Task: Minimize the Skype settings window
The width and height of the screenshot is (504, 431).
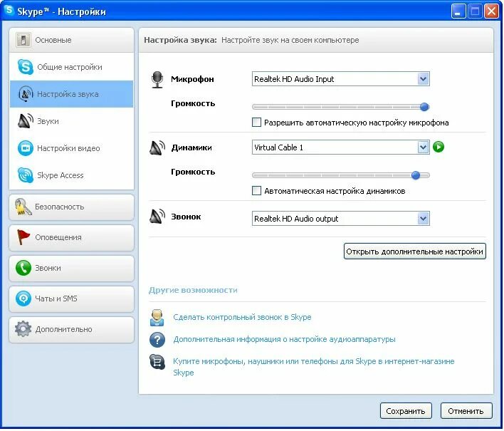Action: [x=458, y=11]
